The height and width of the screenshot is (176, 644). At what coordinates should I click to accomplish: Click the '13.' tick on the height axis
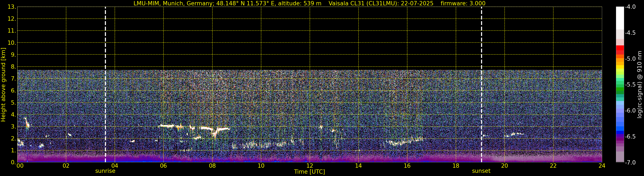click(12, 7)
